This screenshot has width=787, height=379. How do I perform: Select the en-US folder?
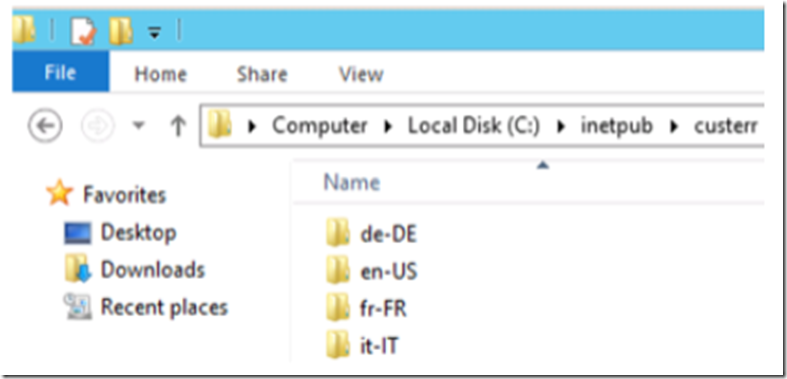(x=371, y=272)
